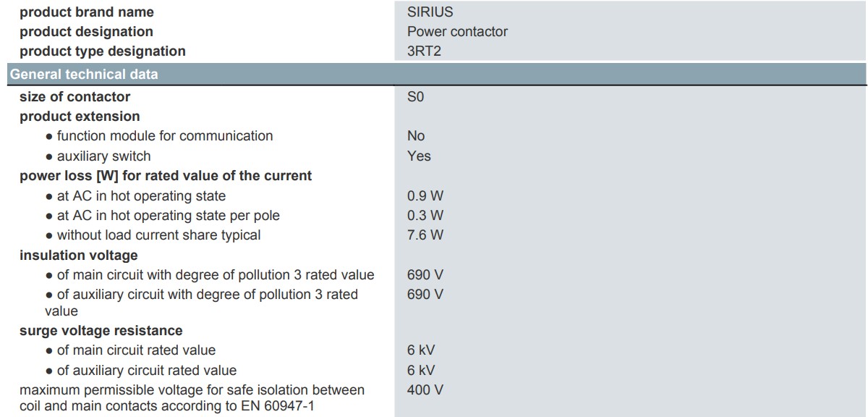
Task: Select the SIRIUS brand name value
Action: [430, 12]
